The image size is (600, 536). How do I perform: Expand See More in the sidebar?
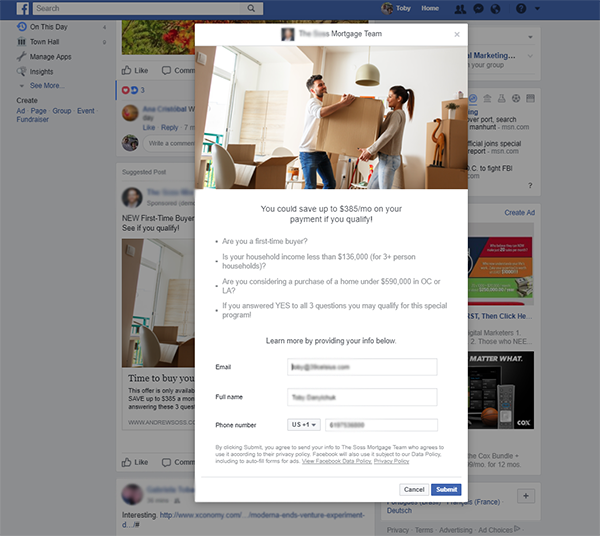pyautogui.click(x=47, y=85)
